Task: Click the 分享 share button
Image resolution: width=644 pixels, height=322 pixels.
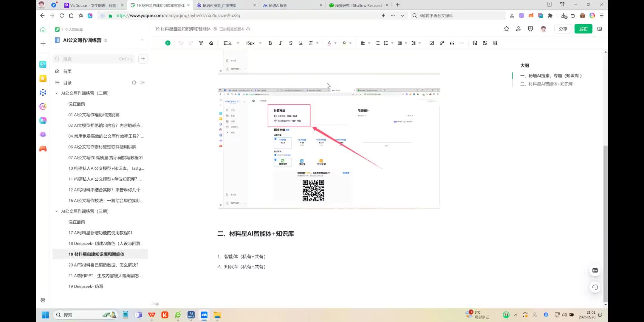Action: tap(563, 29)
